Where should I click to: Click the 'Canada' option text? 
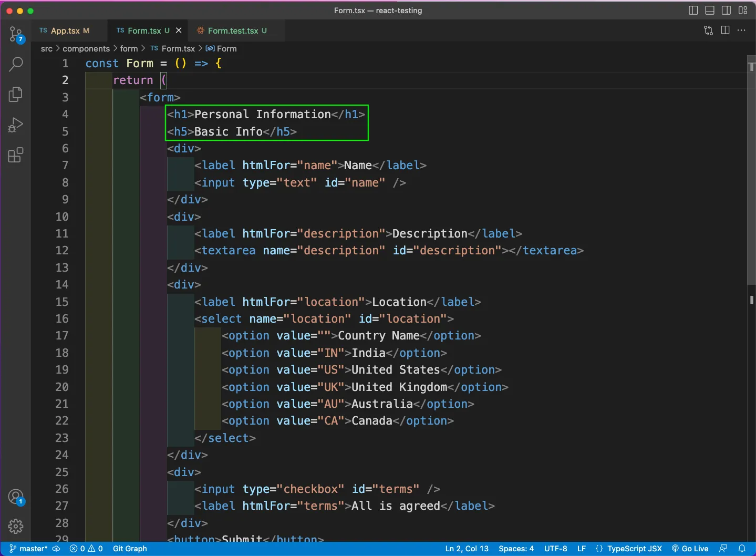pos(372,420)
